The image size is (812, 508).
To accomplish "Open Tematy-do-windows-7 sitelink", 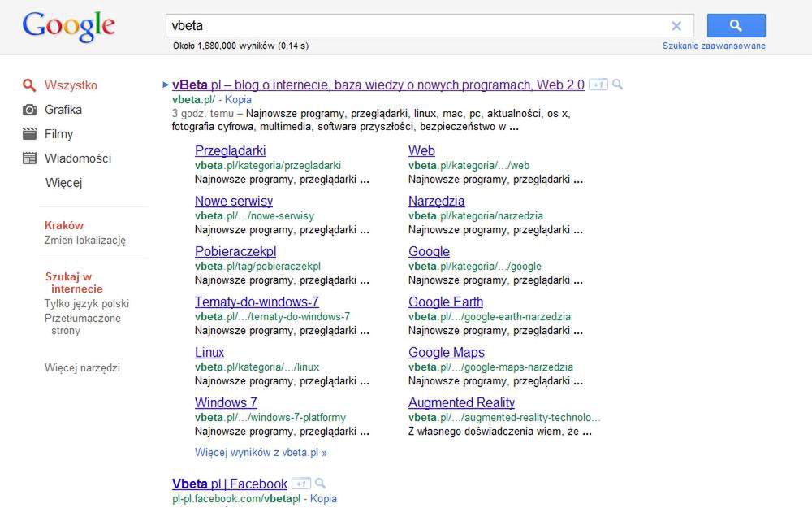I will coord(257,302).
